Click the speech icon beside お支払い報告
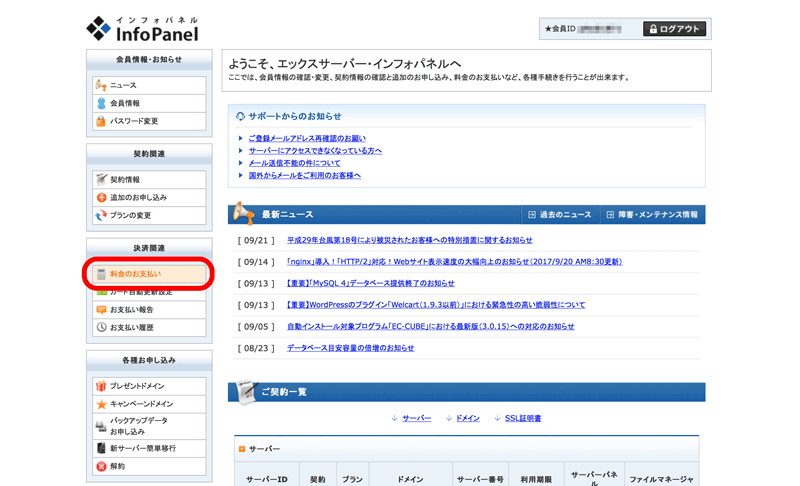This screenshot has width=800, height=486. tap(101, 310)
